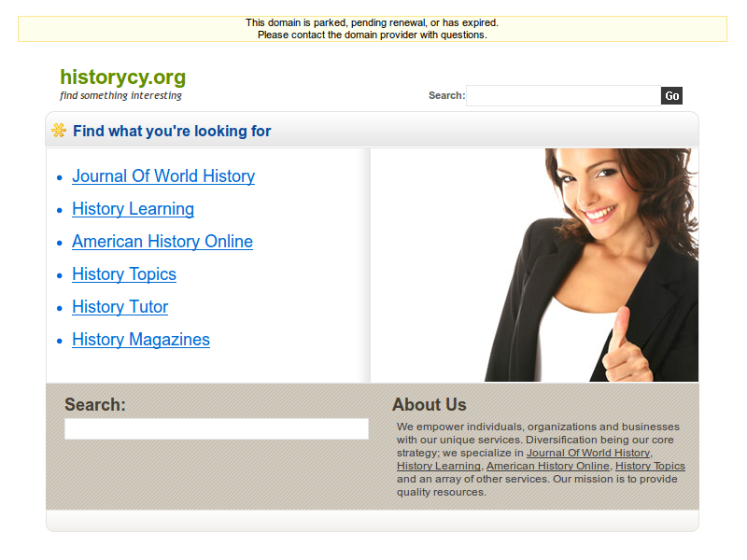Viewport: 747px width, 560px height.
Task: Go to the History Magazines link
Action: (x=141, y=340)
